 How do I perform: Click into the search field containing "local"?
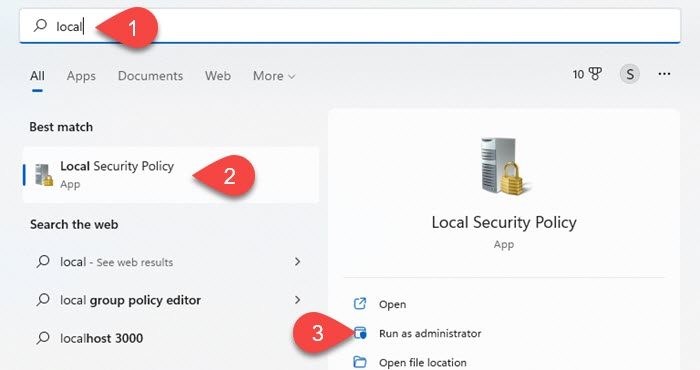(350, 26)
